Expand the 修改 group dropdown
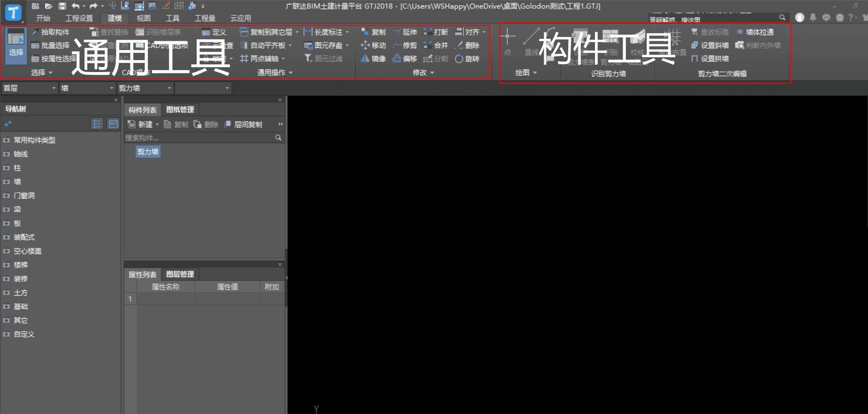This screenshot has width=868, height=414. (x=432, y=73)
